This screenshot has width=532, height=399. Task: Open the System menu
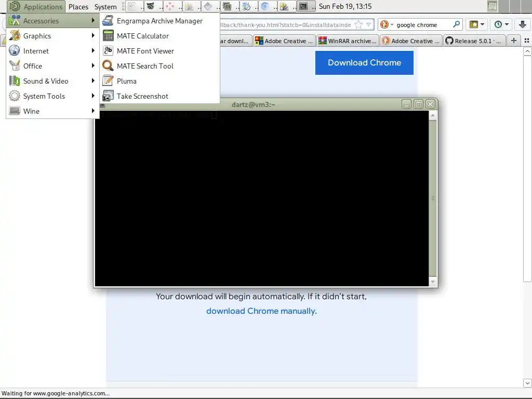(105, 6)
